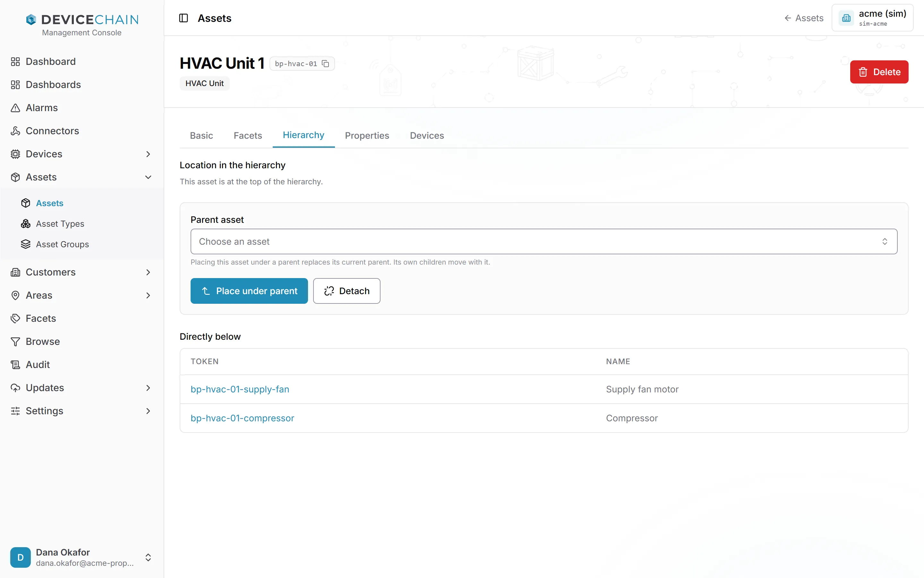Switch to the Basic tab
Viewport: 924px width, 578px height.
coord(201,135)
